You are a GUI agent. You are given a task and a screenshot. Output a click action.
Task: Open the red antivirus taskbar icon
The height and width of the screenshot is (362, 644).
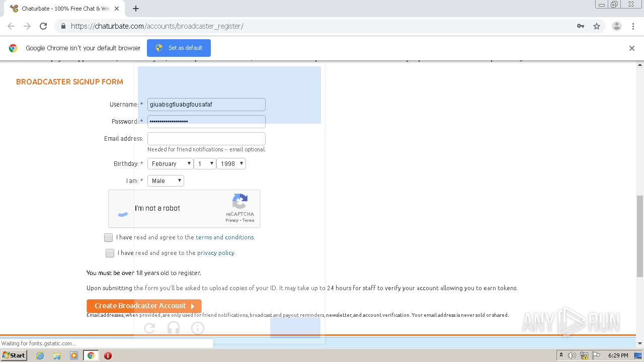point(108,355)
